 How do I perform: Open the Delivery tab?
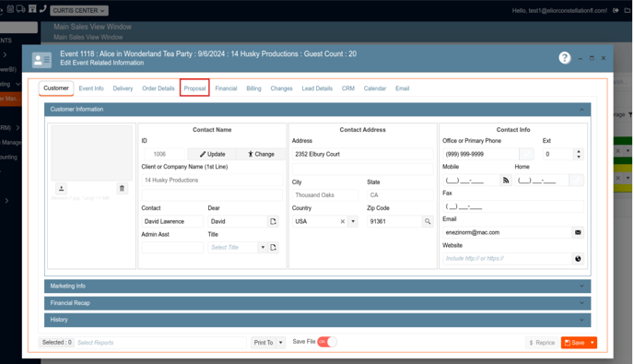tap(123, 88)
